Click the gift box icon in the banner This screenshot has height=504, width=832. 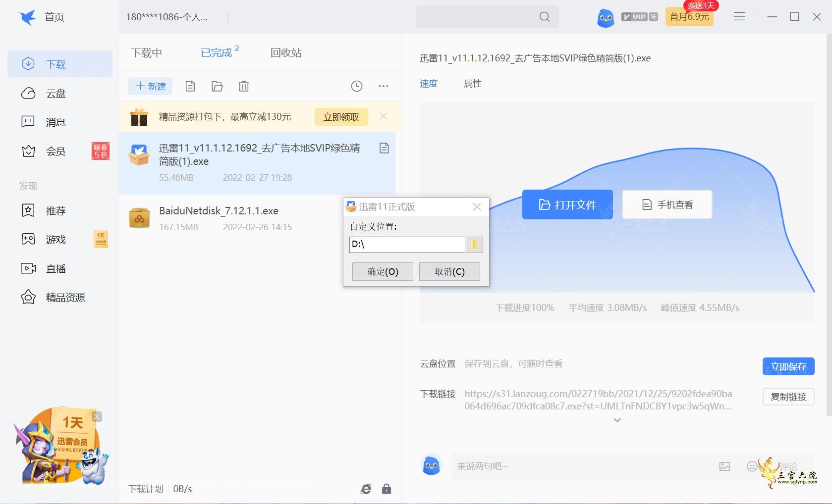click(139, 117)
